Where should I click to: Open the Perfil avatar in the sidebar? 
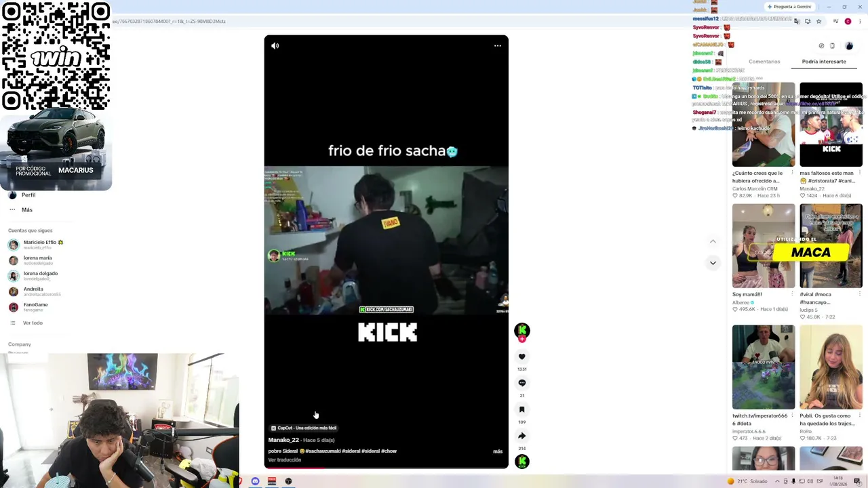click(x=13, y=195)
